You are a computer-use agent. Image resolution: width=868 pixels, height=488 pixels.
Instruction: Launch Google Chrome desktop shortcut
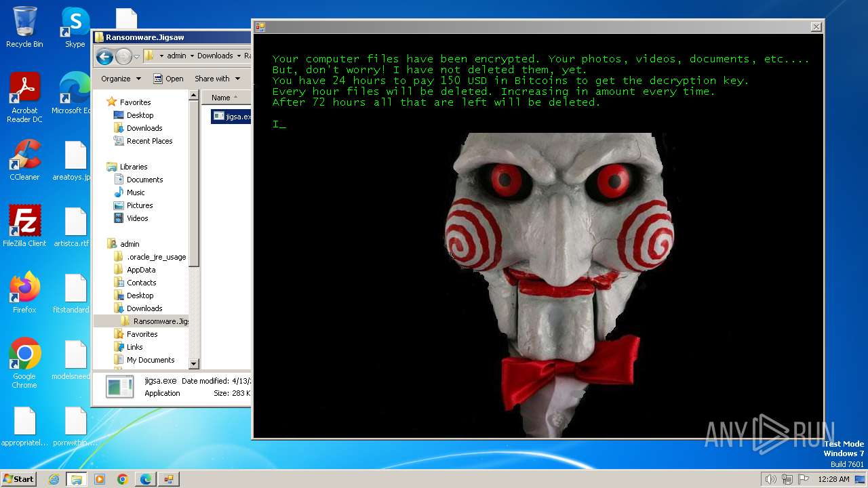tap(24, 363)
